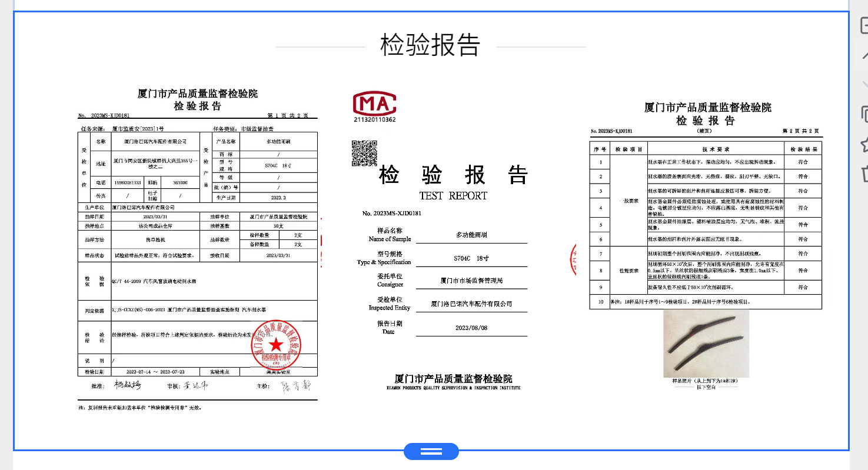Click the "Inspected Entity" label
This screenshot has width=868, height=470.
point(390,308)
